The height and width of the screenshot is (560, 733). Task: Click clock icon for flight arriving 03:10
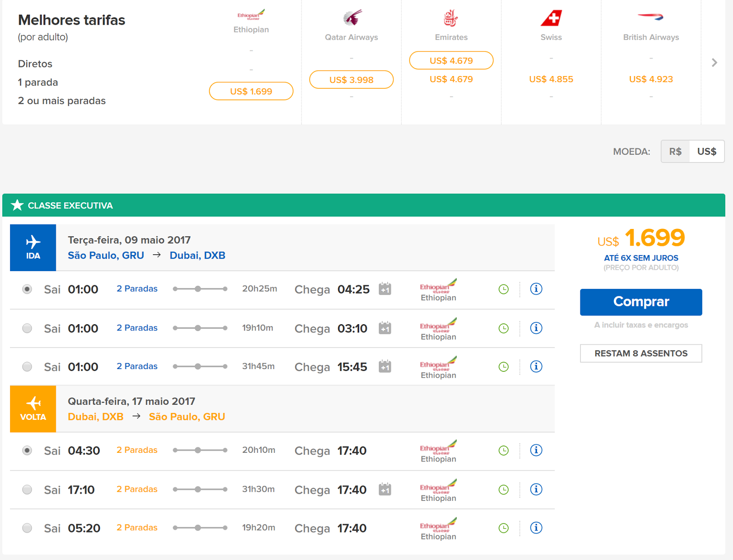pos(503,328)
